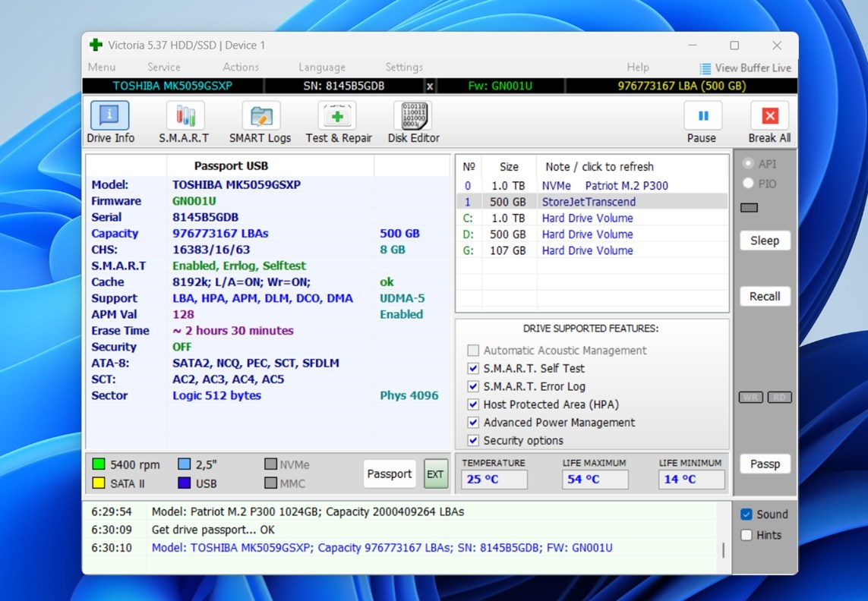This screenshot has height=601, width=868.
Task: Click the View Buffer Live icon
Action: [705, 68]
